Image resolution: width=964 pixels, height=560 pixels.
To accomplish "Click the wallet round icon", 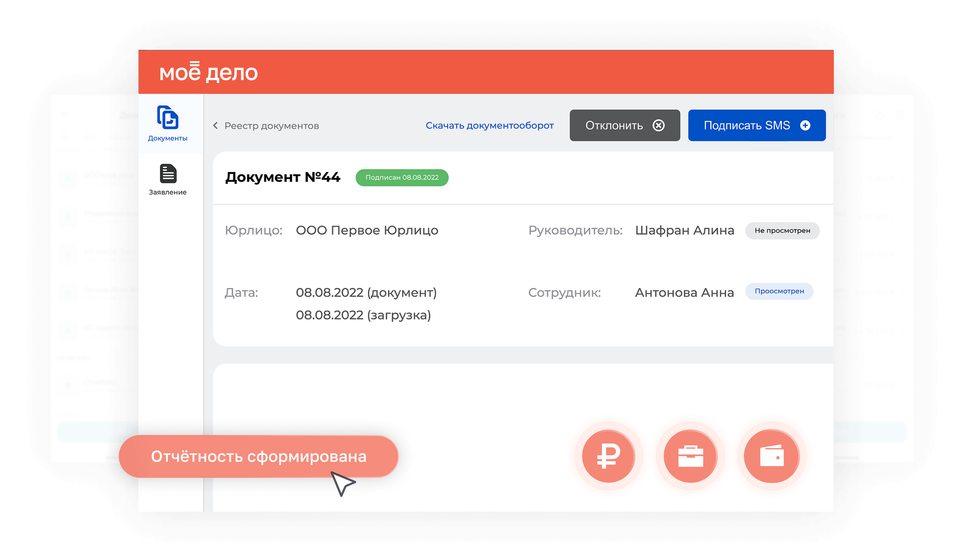I will tap(772, 456).
